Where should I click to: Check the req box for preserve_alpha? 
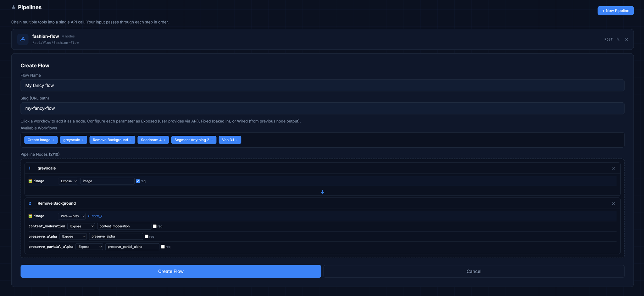click(147, 236)
